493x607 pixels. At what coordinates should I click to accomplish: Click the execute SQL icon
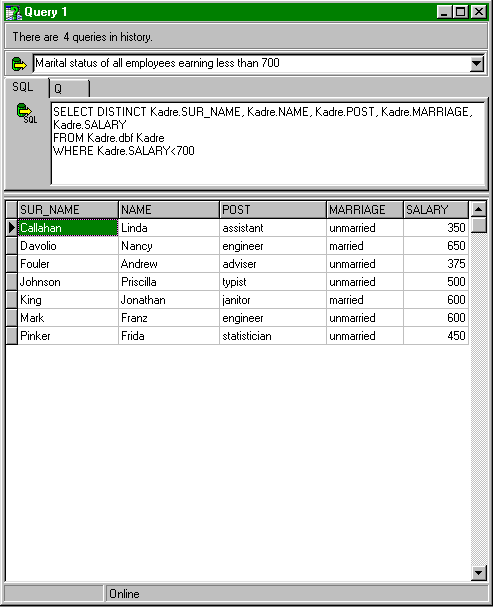[x=27, y=114]
